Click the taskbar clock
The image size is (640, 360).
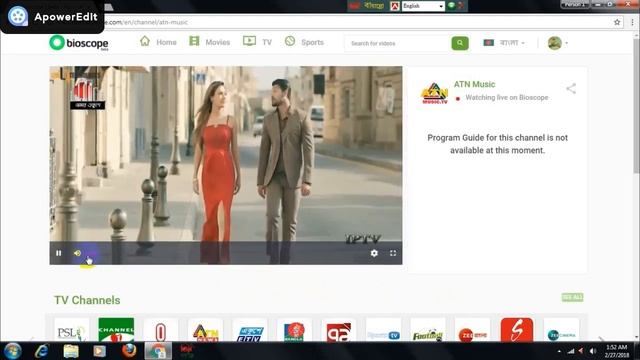pyautogui.click(x=617, y=351)
